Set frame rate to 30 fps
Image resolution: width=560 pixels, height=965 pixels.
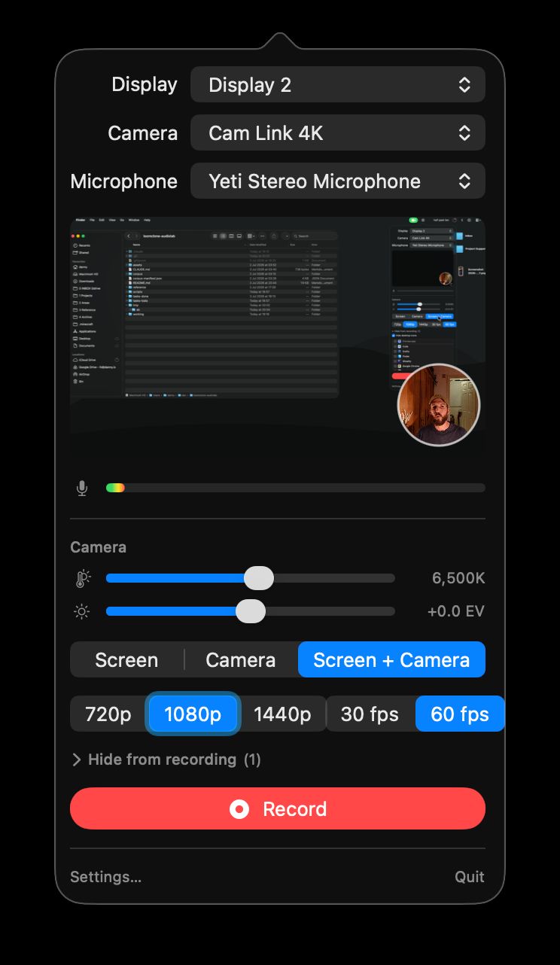(x=370, y=714)
